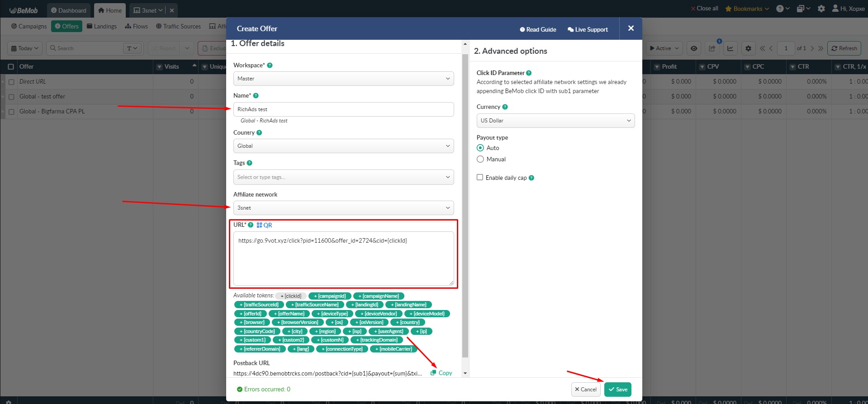Click Close all tabs

[x=705, y=9]
